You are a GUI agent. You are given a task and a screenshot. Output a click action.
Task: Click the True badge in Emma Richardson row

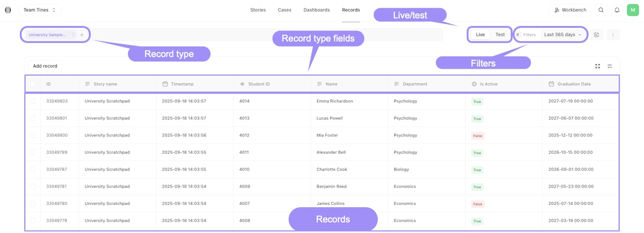click(x=477, y=101)
